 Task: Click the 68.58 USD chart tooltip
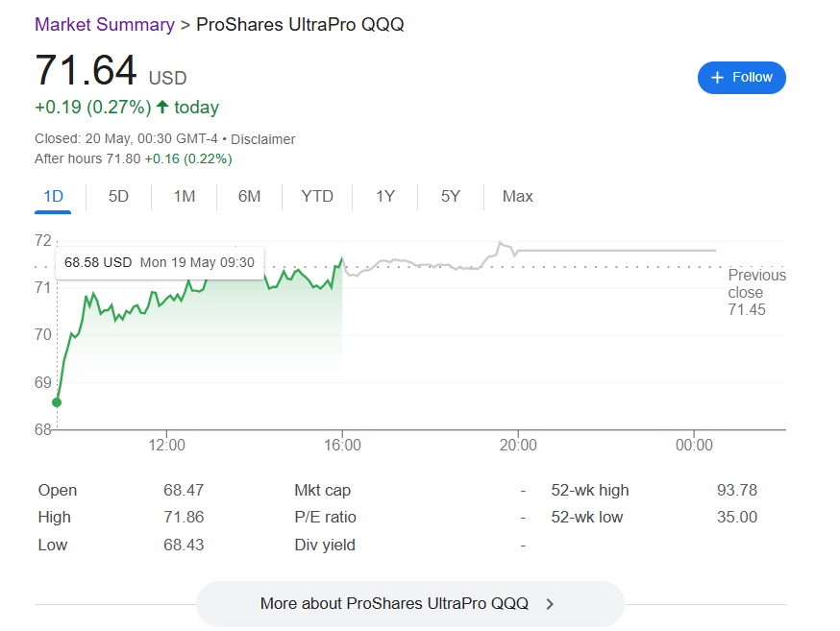(x=160, y=263)
